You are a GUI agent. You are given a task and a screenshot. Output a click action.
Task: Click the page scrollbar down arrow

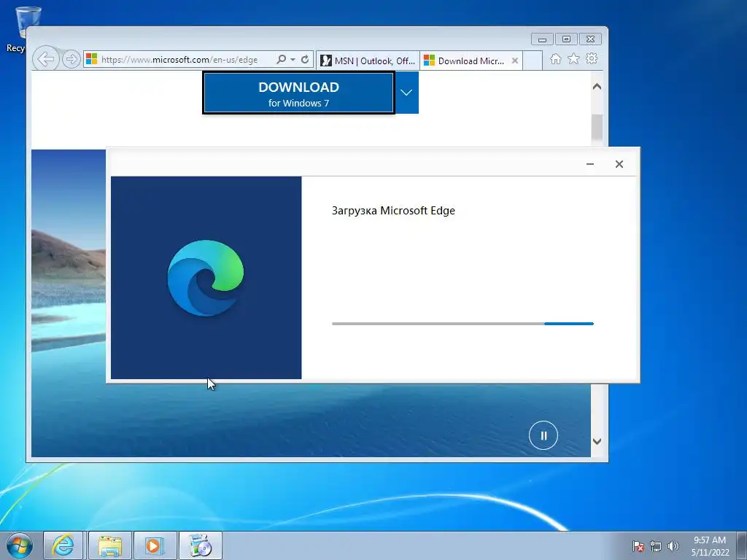(x=597, y=441)
